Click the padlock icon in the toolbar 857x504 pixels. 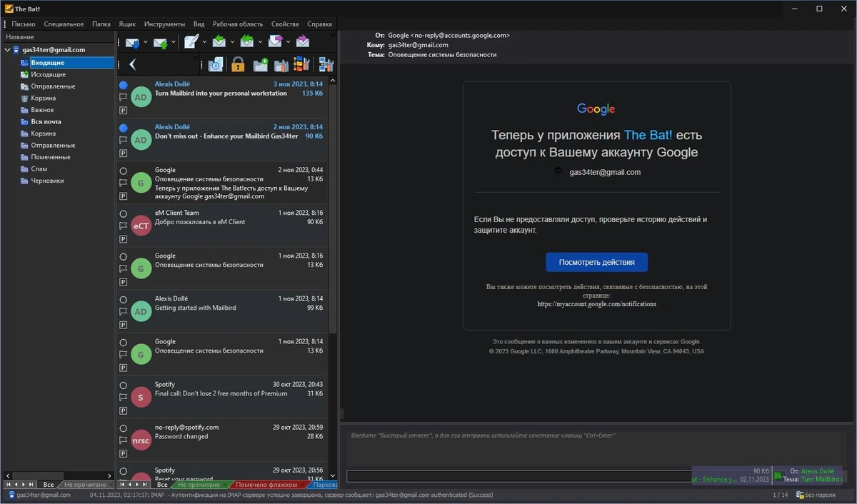tap(238, 64)
